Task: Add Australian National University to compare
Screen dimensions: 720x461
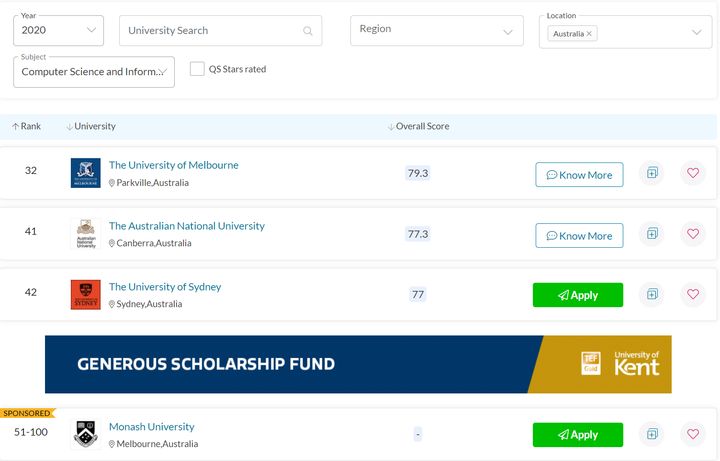Action: tap(652, 234)
